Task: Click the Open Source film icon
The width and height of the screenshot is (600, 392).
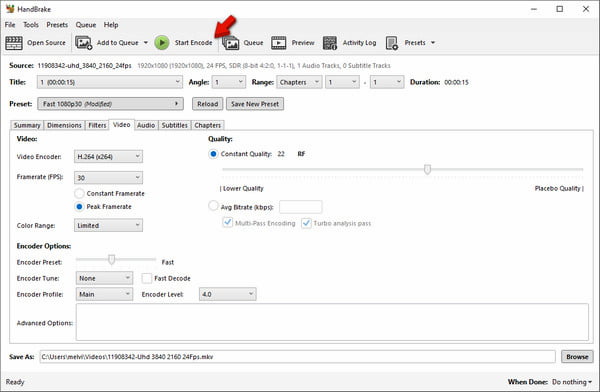Action: (x=14, y=43)
